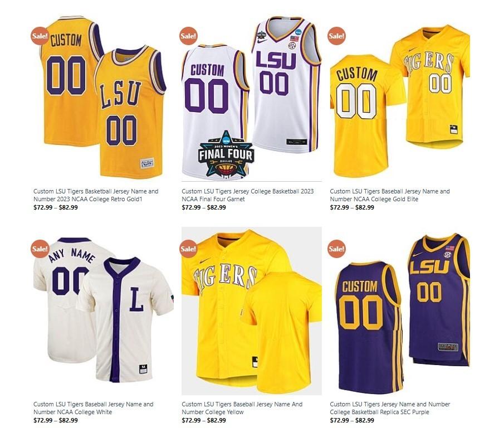Open NCAA College Gold Elite baseball link
The width and height of the screenshot is (504, 437).
tap(390, 195)
